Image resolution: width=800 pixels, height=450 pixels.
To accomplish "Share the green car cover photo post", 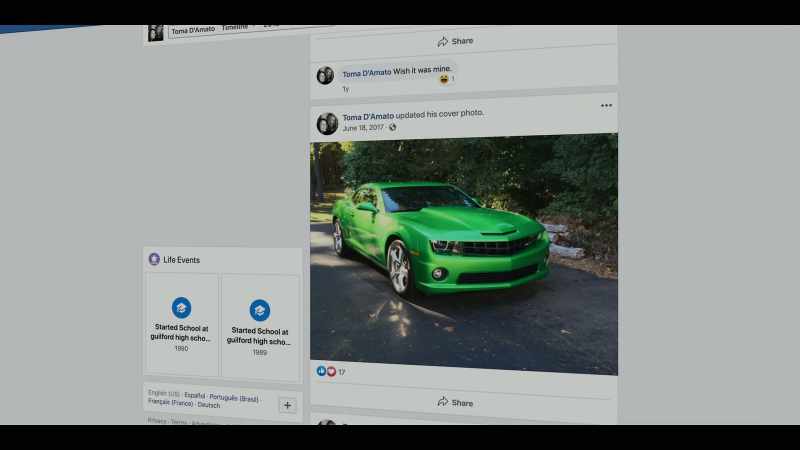I will click(455, 403).
